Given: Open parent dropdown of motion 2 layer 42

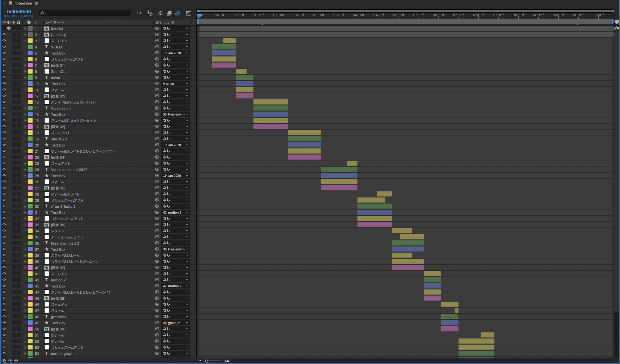Looking at the screenshot, I should tap(175, 280).
